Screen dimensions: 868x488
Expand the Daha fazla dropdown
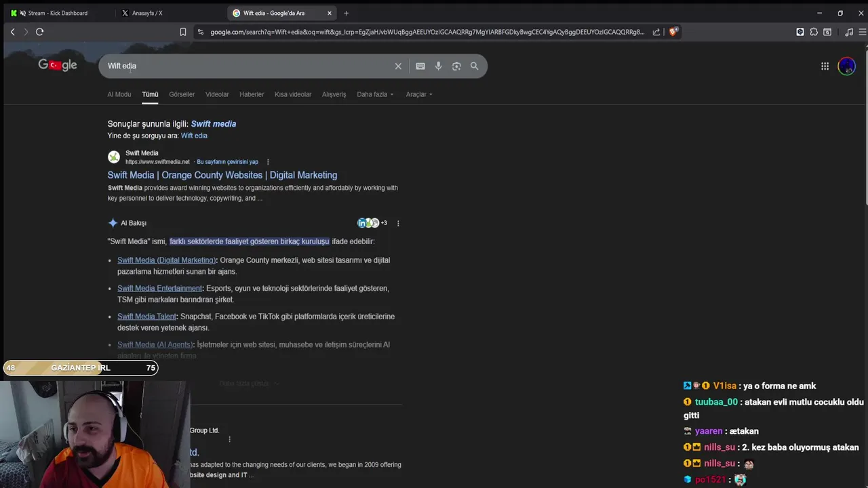[375, 94]
